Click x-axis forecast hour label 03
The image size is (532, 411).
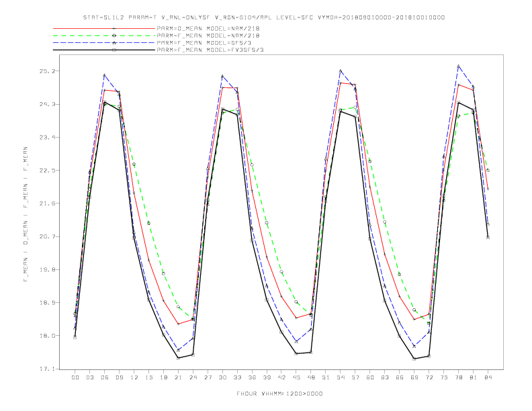(89, 377)
